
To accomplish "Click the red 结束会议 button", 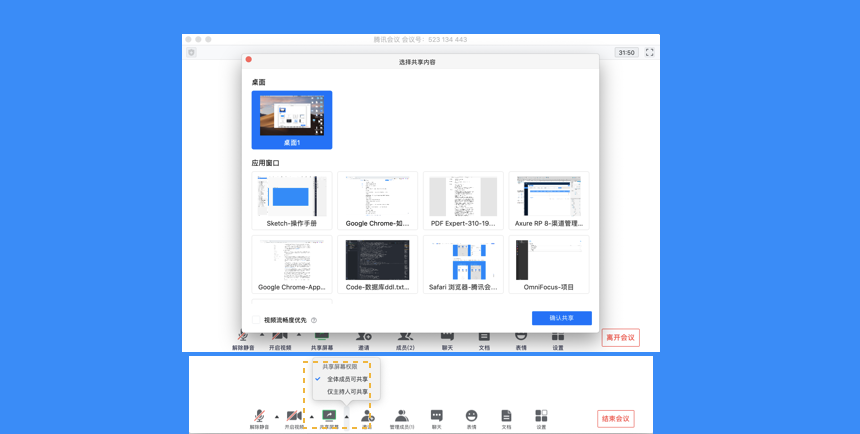I will pyautogui.click(x=616, y=419).
